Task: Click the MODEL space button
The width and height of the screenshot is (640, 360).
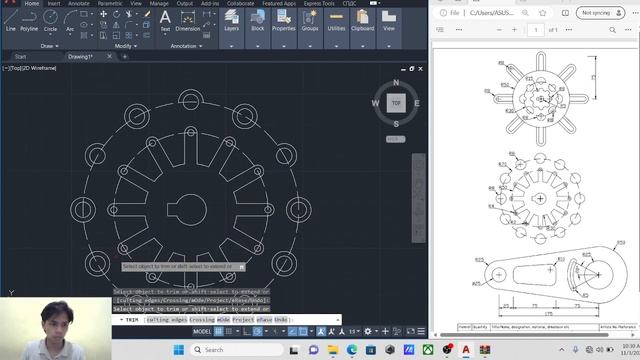Action: pyautogui.click(x=202, y=331)
